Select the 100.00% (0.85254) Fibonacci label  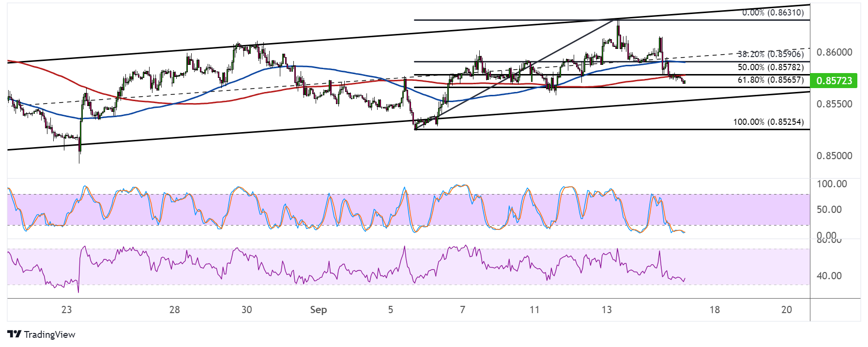(768, 122)
